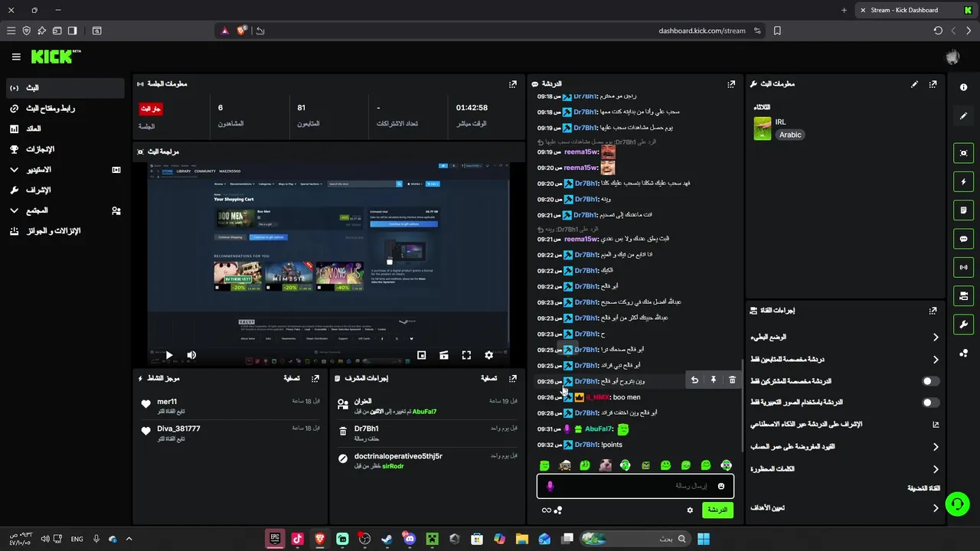Click the wrench icon in right sidebar
The width and height of the screenshot is (980, 551).
[964, 324]
